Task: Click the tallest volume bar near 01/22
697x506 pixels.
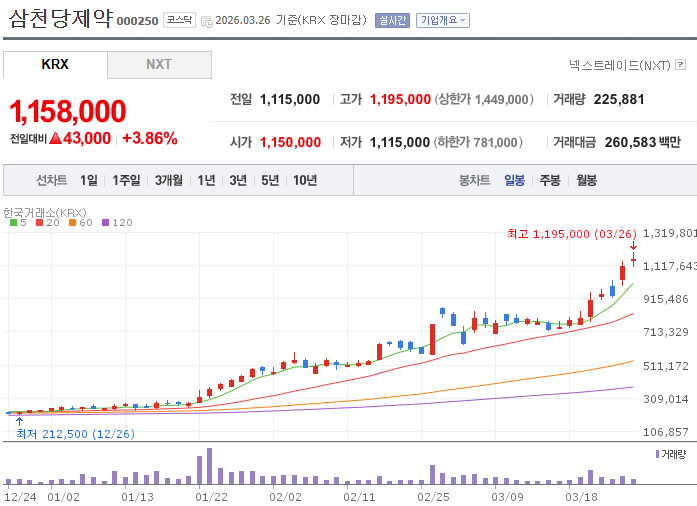Action: [209, 466]
